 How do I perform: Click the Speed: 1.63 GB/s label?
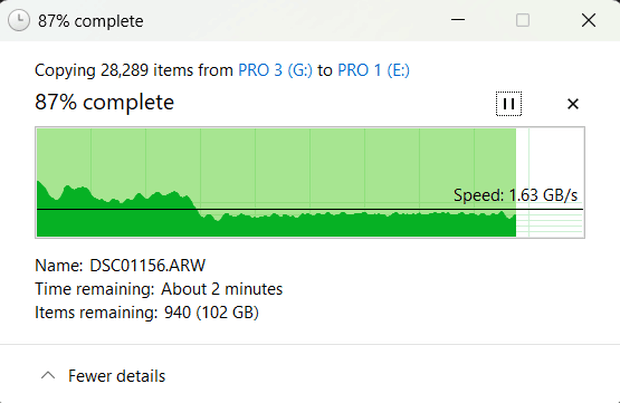pos(515,195)
